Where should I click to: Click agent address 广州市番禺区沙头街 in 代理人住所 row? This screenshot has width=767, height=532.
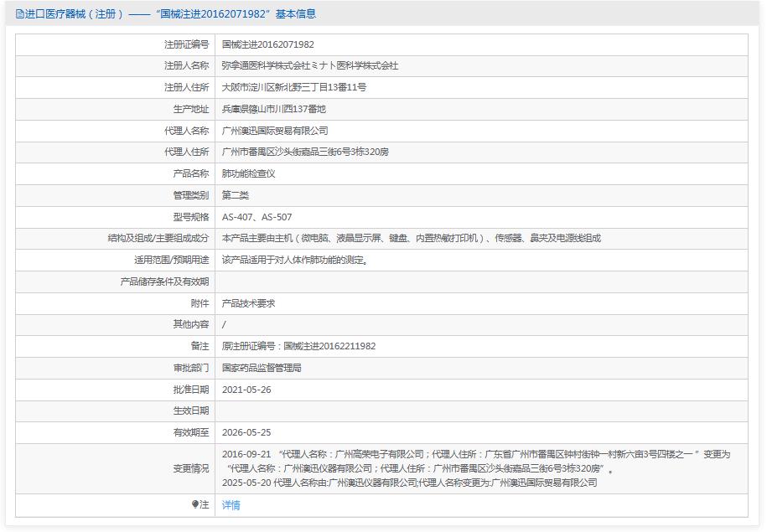tap(305, 152)
